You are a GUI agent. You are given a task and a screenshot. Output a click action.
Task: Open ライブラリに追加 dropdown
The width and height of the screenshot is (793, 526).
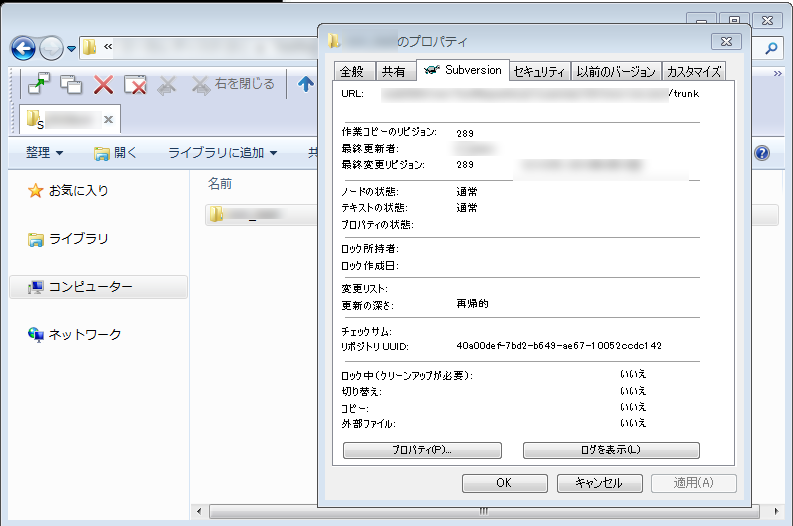point(223,153)
